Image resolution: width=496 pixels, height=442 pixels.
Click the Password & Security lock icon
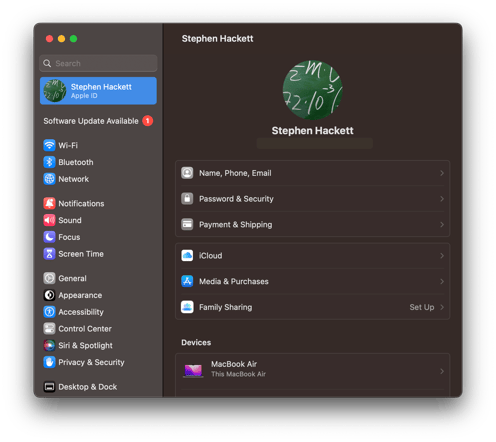tap(187, 199)
